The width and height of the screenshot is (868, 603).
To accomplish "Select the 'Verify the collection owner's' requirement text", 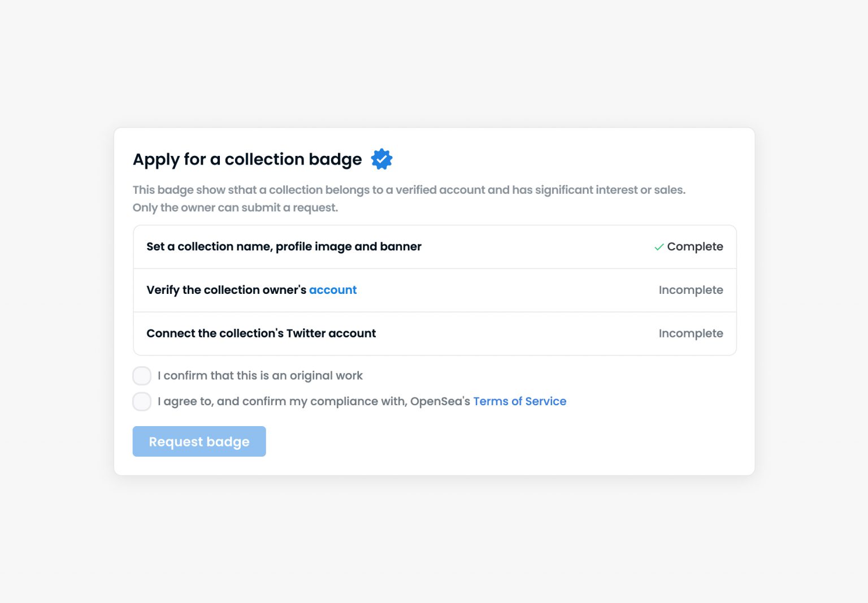I will (226, 290).
